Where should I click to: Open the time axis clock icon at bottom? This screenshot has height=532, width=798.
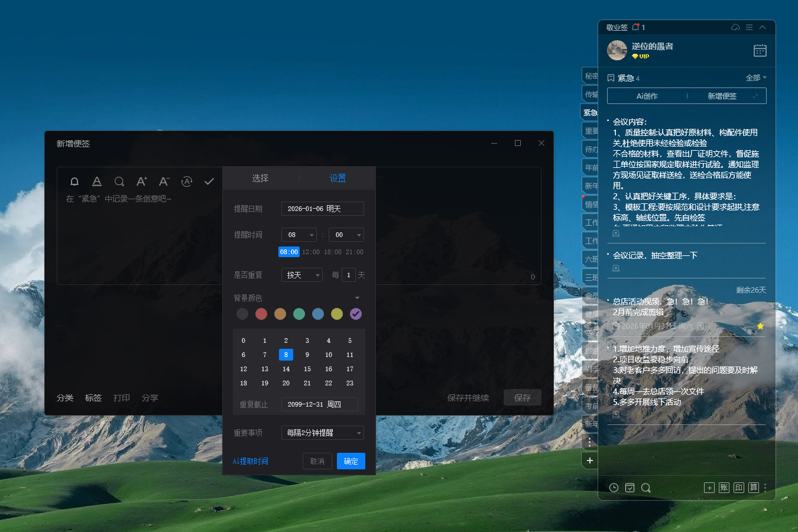(x=614, y=487)
